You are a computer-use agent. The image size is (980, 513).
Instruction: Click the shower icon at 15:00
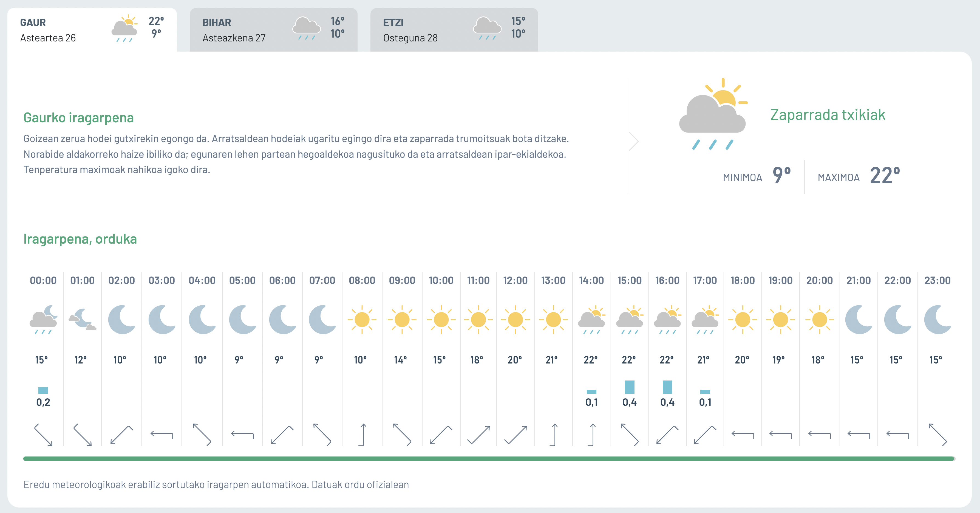[630, 320]
